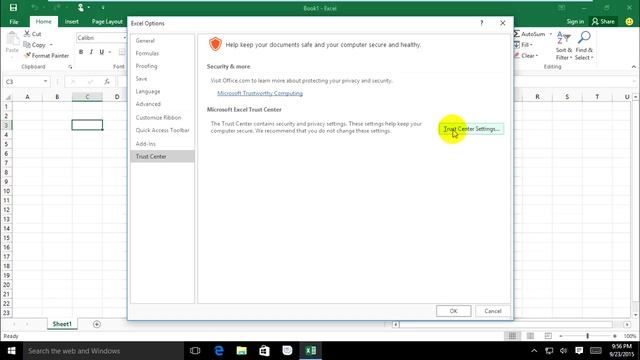The height and width of the screenshot is (360, 640).
Task: Click the Select All corner triangle
Action: click(7, 97)
